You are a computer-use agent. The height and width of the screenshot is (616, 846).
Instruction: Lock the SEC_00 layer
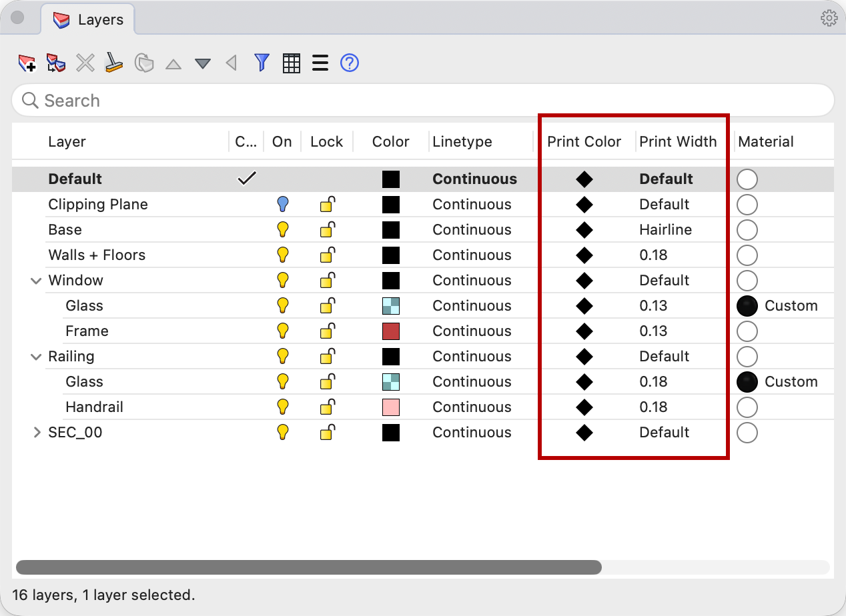tap(327, 433)
